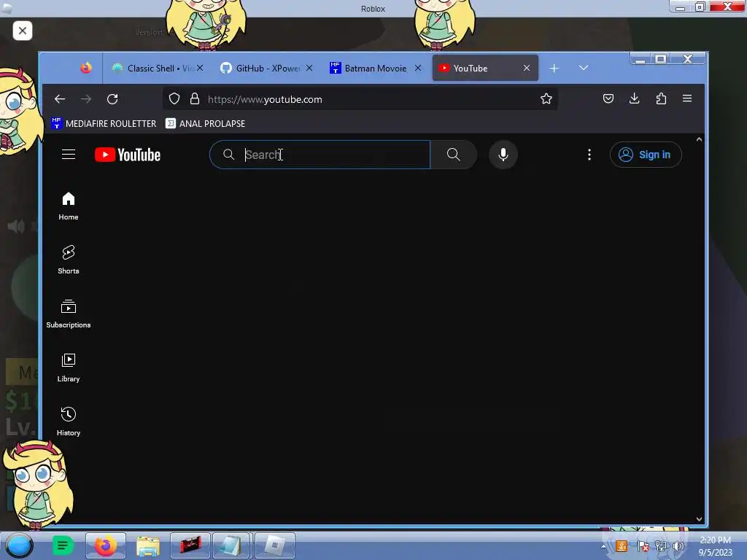Open Firefox from the taskbar
Screen dimensions: 747x560
(105, 545)
